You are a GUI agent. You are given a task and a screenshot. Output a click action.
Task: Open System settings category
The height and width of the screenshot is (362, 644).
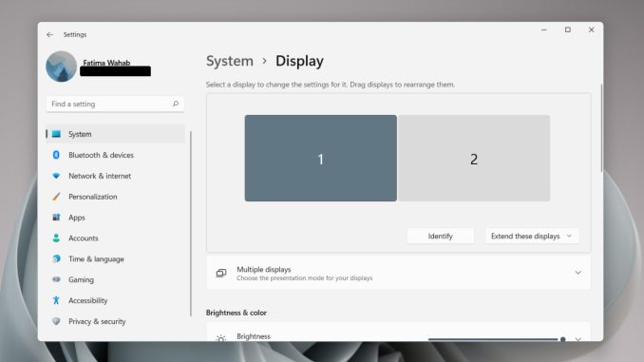coord(116,134)
